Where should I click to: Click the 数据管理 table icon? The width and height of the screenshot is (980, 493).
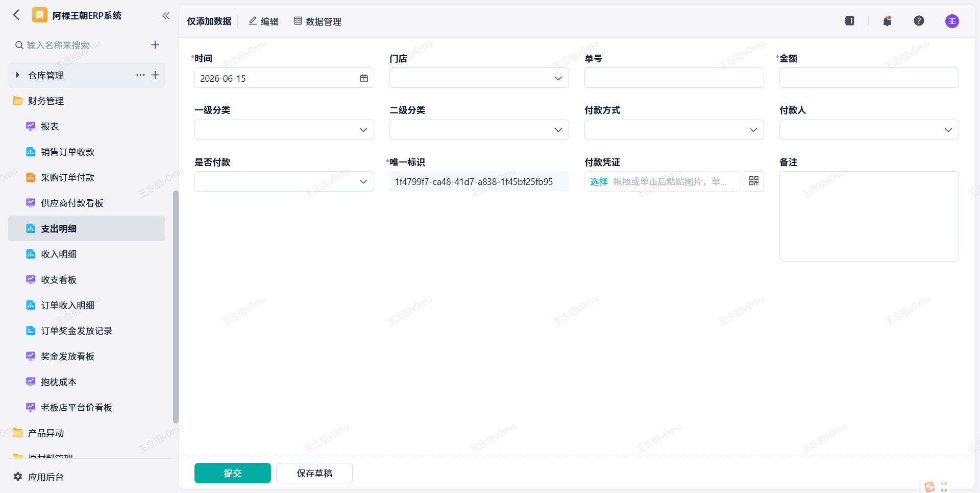coord(298,21)
